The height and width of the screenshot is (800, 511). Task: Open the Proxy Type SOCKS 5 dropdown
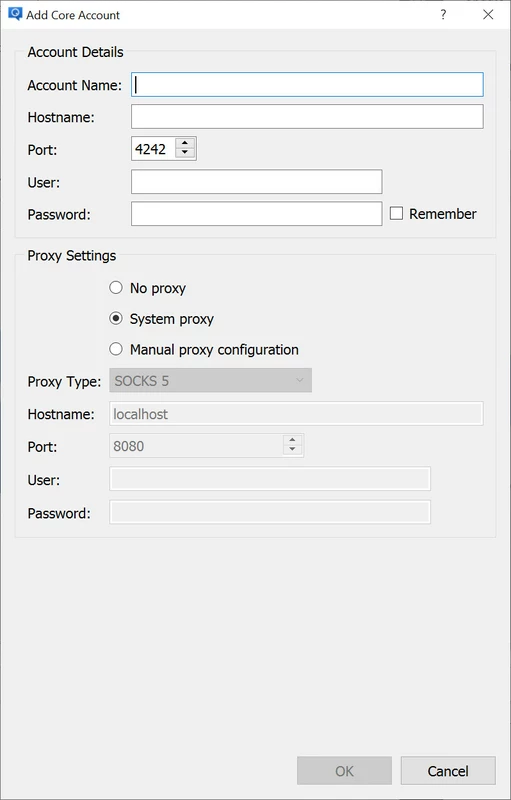(x=210, y=381)
